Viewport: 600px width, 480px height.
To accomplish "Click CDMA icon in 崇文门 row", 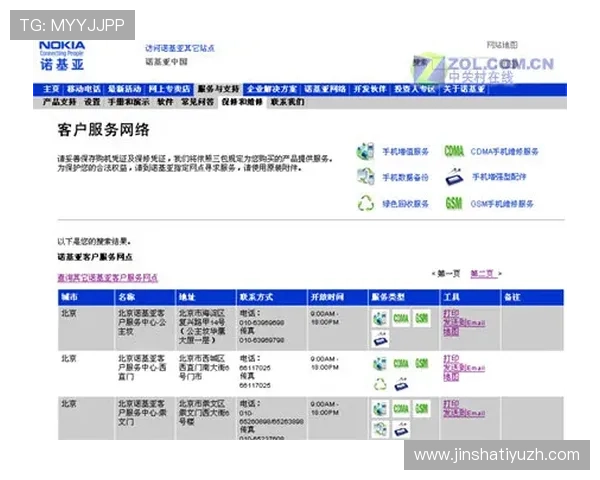I will [401, 409].
